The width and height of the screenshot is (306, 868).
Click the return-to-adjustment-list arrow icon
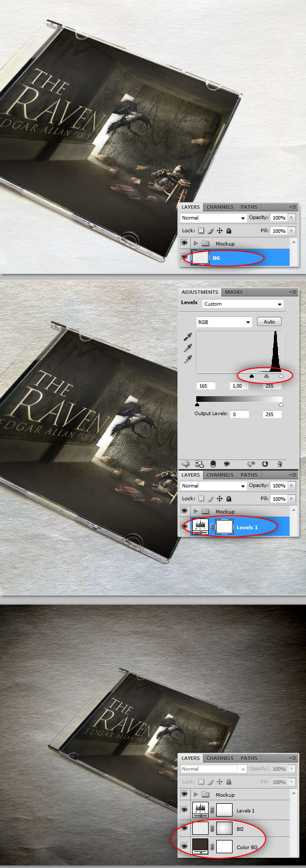(x=186, y=464)
